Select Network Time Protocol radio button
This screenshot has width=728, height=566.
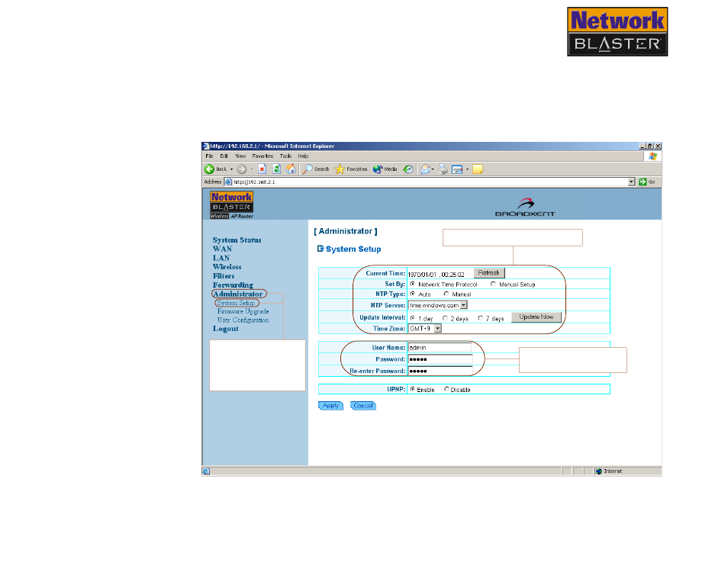click(413, 284)
